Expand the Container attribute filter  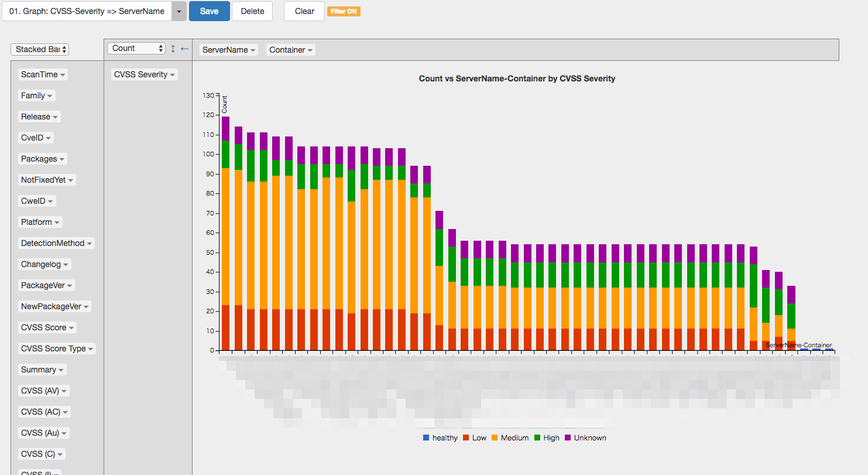291,50
